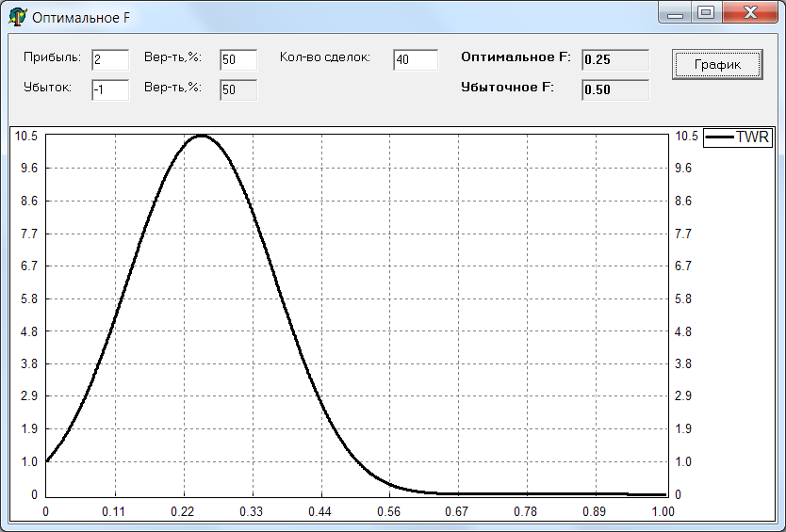Click the x-axis label 1.00
The width and height of the screenshot is (786, 532).
(663, 511)
